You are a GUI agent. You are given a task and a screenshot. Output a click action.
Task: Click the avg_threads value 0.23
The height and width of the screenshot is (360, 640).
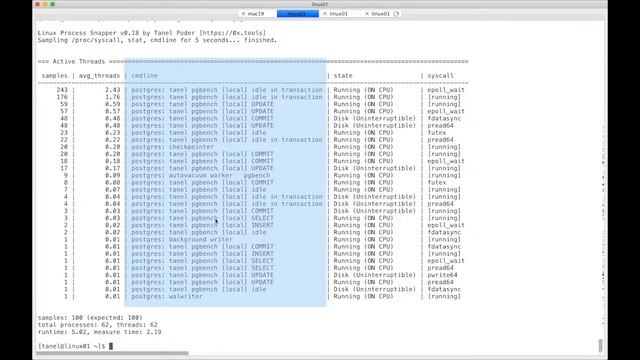pos(112,133)
